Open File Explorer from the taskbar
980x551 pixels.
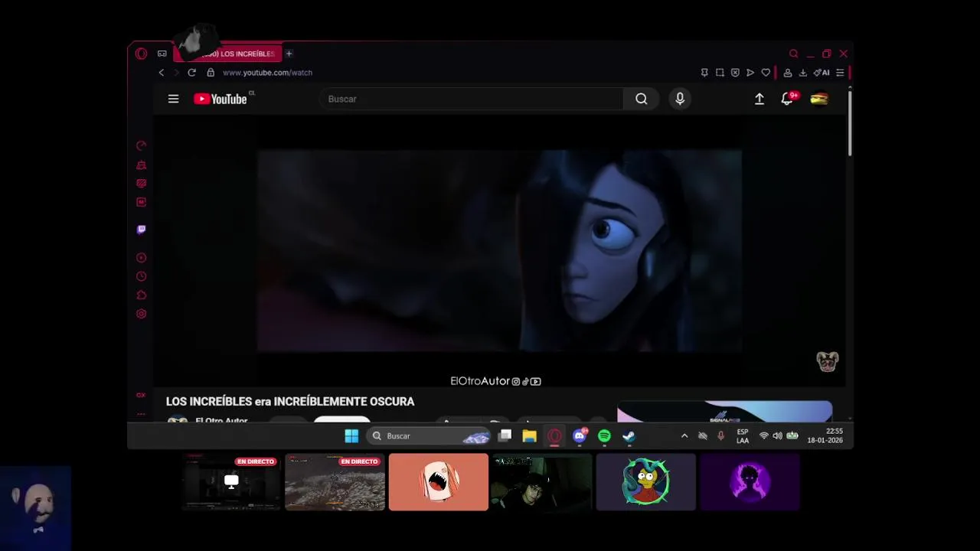click(x=529, y=436)
